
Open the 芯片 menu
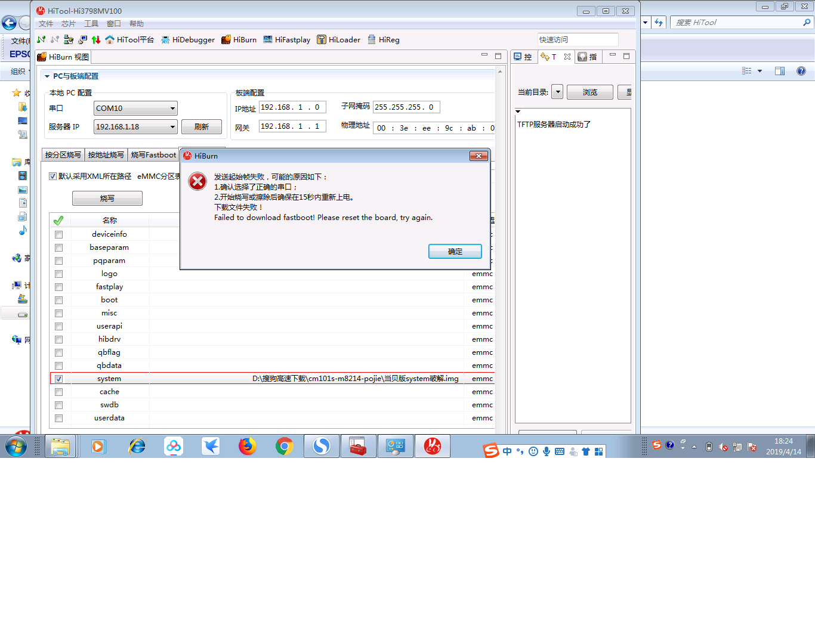point(69,24)
